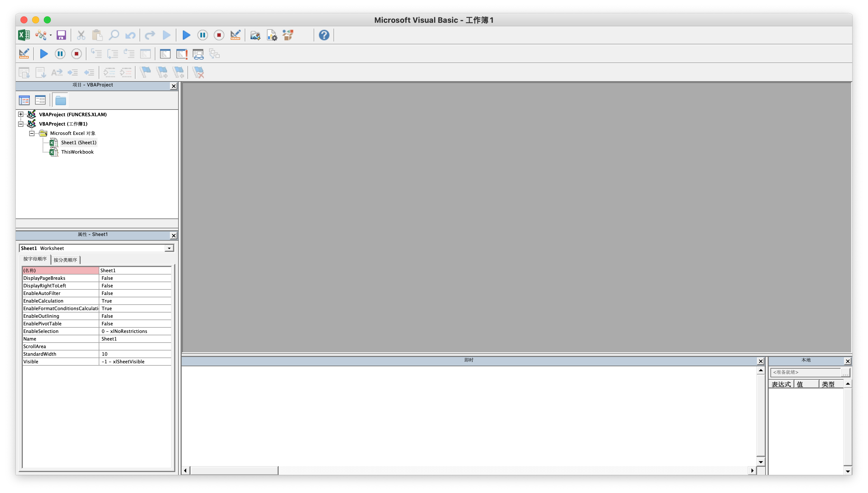Click the Indent icon

click(73, 72)
